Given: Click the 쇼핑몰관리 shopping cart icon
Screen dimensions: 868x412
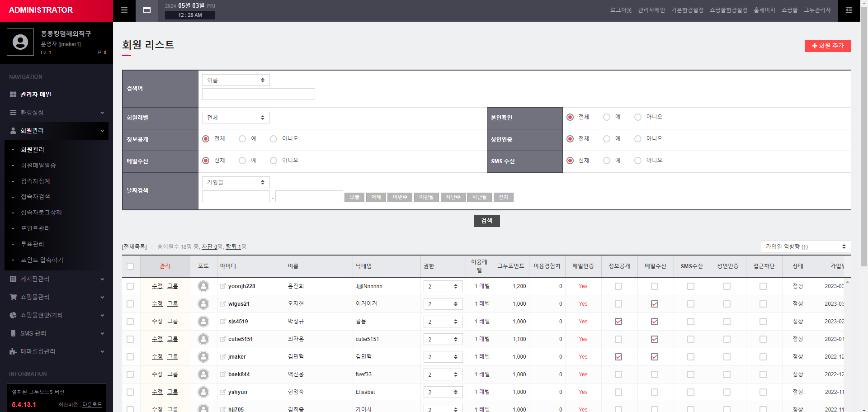Looking at the screenshot, I should 13,297.
